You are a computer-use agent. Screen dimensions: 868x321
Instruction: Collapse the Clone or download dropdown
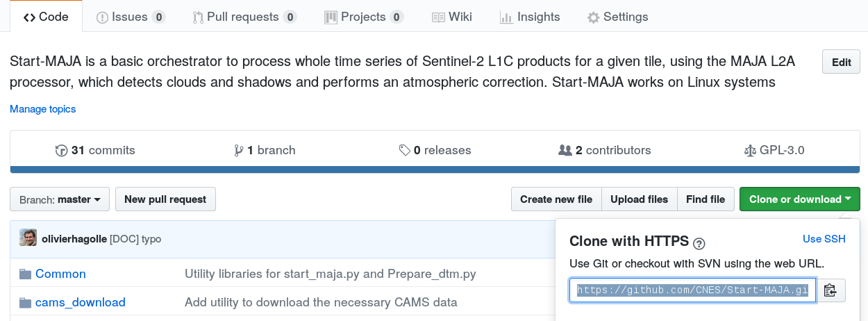pyautogui.click(x=799, y=199)
